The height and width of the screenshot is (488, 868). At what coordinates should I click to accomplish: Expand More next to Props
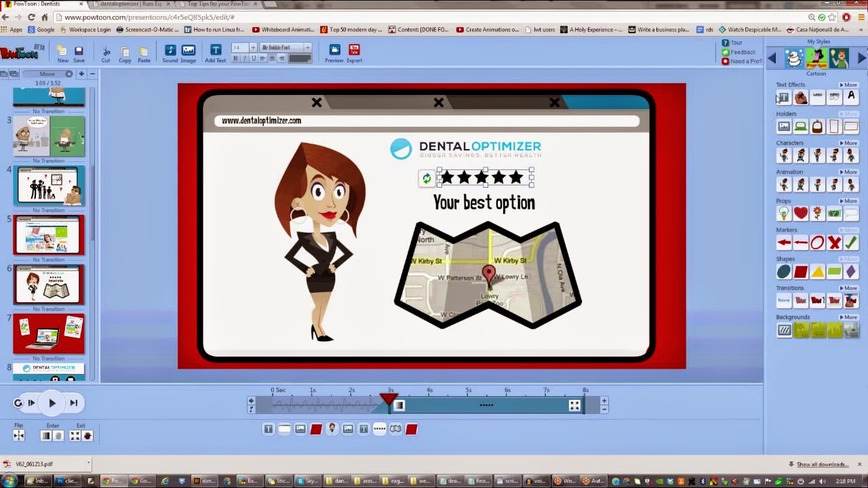pyautogui.click(x=848, y=201)
